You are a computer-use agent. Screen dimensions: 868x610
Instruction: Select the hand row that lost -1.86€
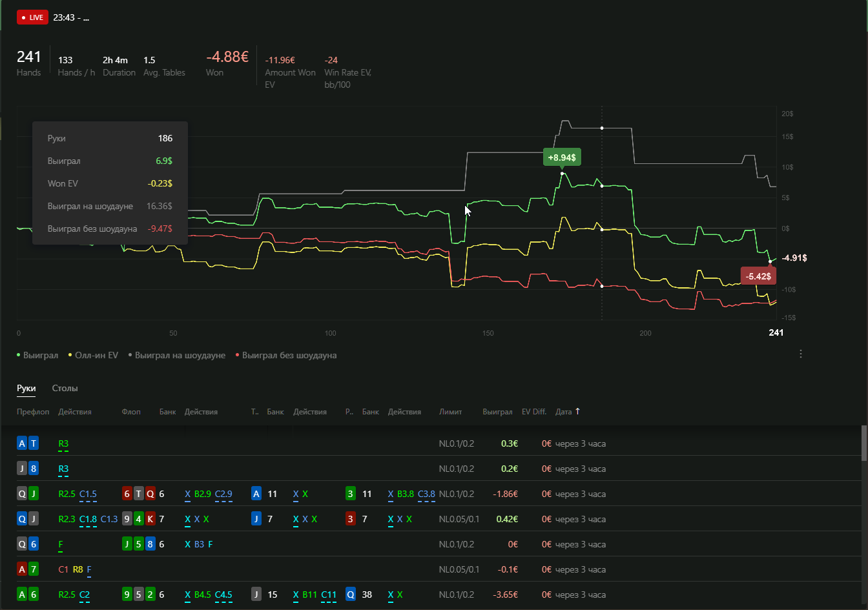click(x=439, y=494)
